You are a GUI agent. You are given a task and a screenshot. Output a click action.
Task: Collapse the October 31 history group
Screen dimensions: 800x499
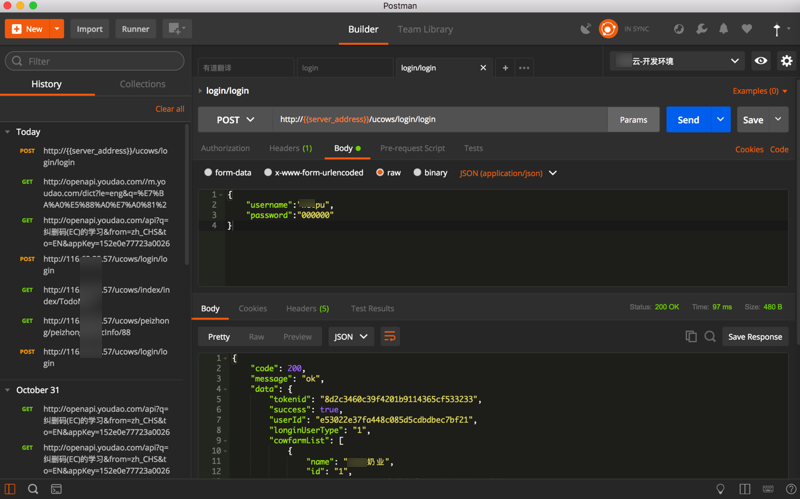coord(8,390)
